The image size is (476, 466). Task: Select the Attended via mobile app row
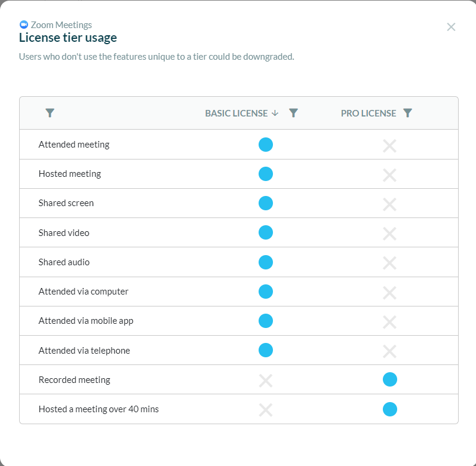point(86,321)
